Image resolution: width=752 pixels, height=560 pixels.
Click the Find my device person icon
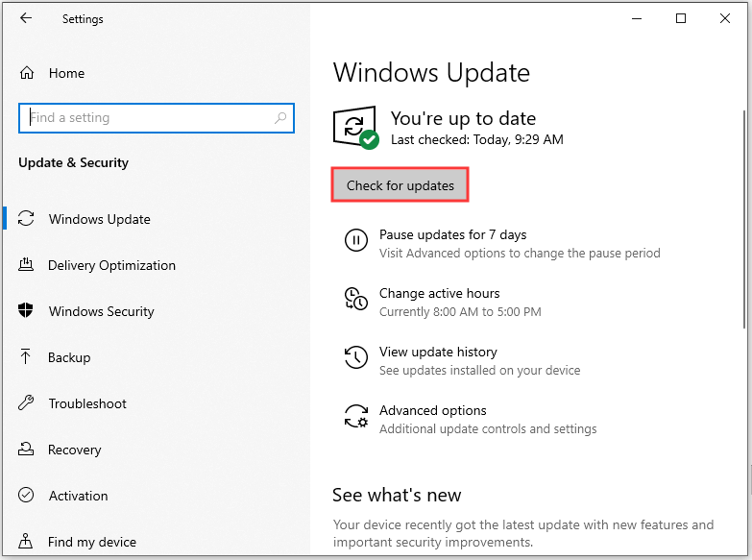(x=25, y=541)
